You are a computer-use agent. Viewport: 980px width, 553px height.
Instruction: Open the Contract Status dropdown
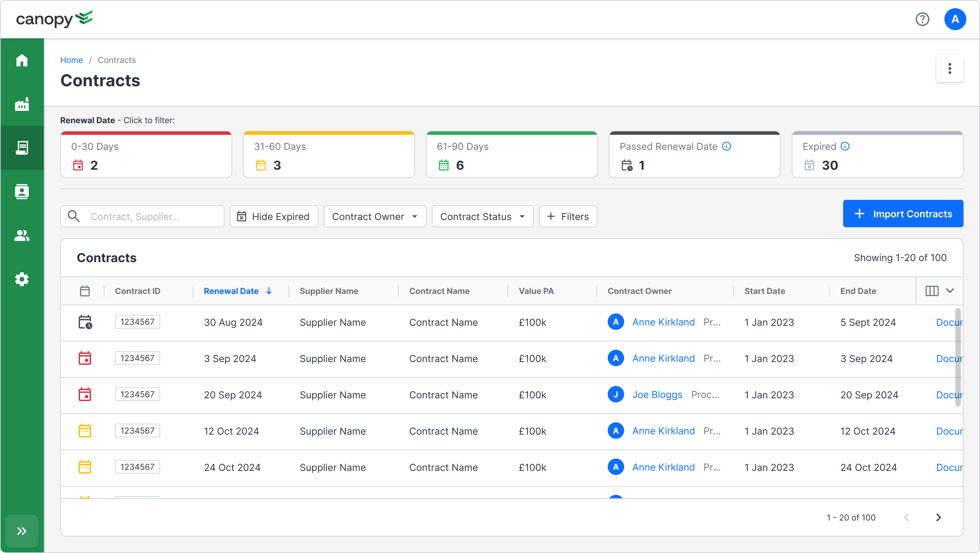pos(482,217)
